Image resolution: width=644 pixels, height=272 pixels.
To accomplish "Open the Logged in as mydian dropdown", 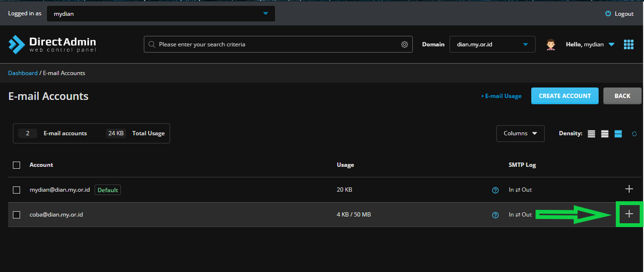I will point(161,14).
